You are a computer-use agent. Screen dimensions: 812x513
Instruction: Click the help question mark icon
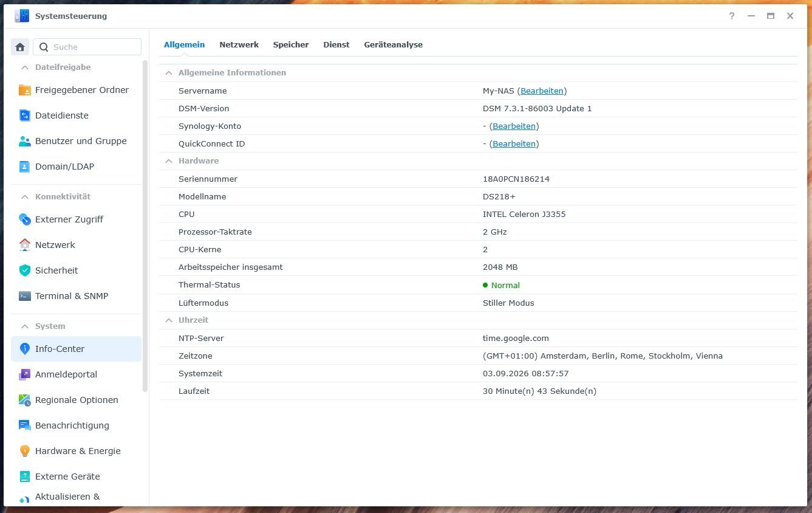[x=732, y=16]
